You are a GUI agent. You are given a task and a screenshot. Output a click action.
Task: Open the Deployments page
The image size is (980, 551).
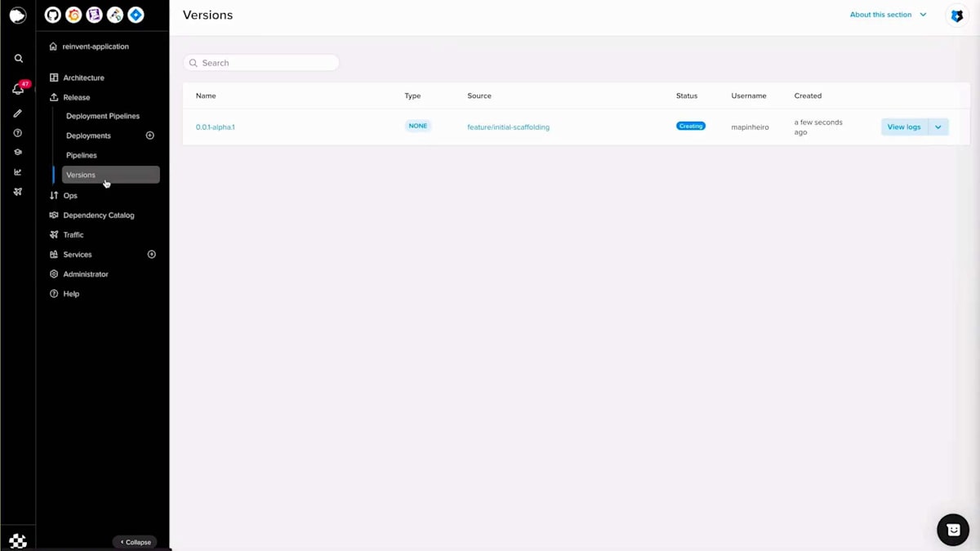pyautogui.click(x=88, y=136)
